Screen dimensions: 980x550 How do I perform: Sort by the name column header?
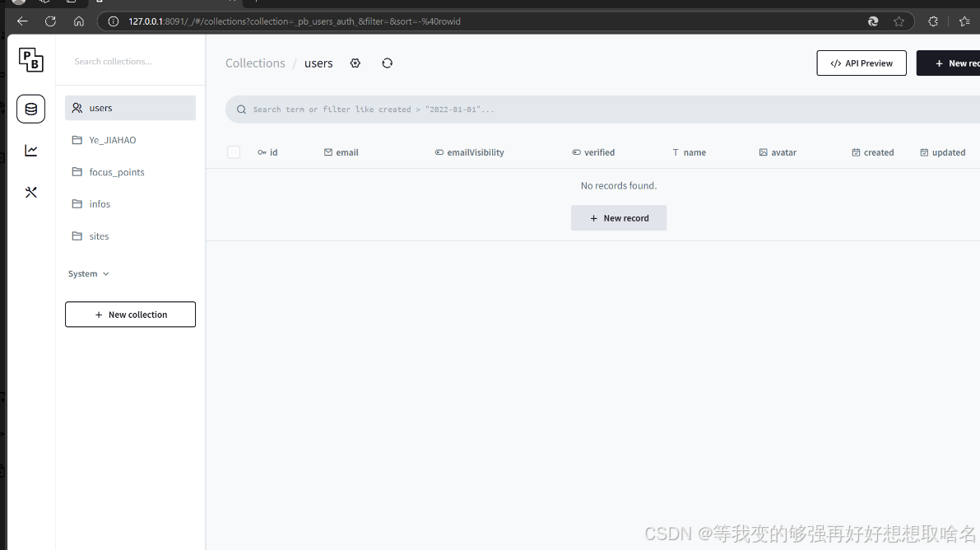pyautogui.click(x=689, y=152)
